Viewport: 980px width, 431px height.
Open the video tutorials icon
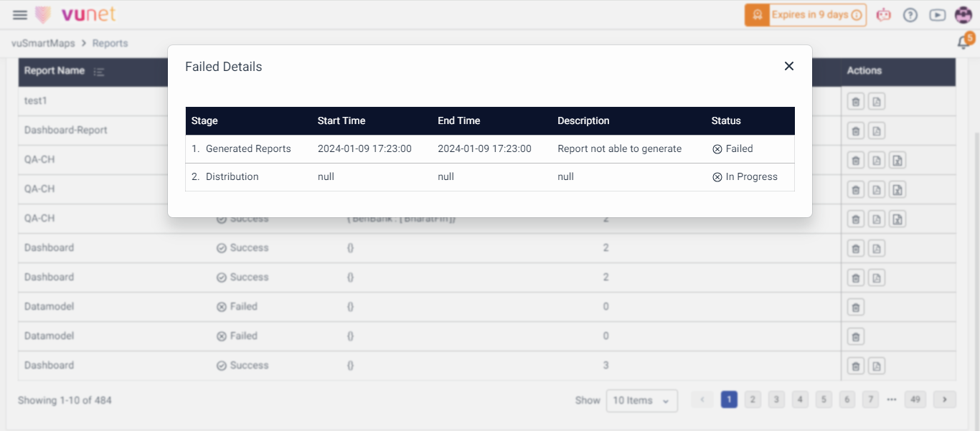pyautogui.click(x=937, y=15)
